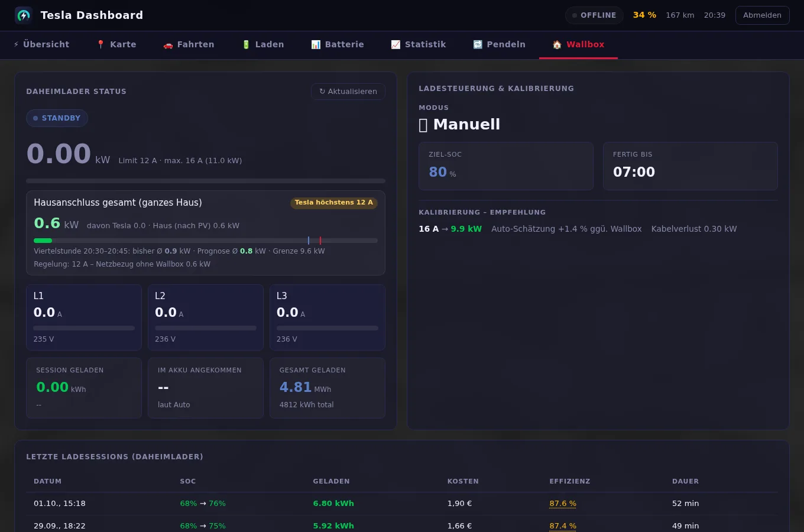
Task: Click the OFFLINE status badge
Action: (594, 15)
